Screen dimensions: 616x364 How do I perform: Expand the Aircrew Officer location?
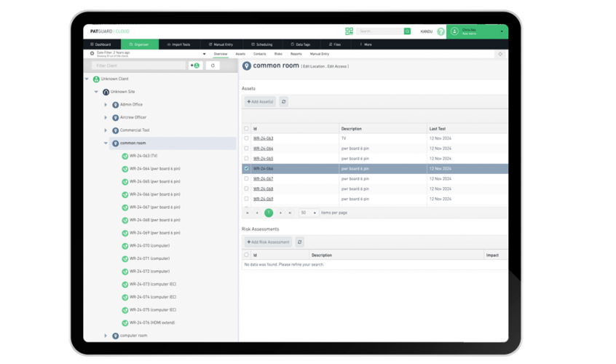(x=106, y=117)
